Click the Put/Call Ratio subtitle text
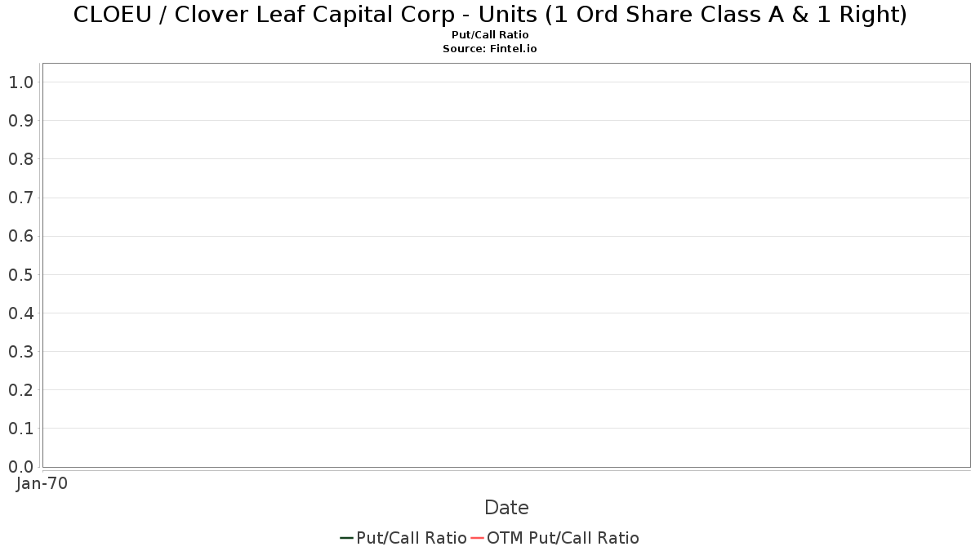Viewport: 980px width, 551px height. (x=490, y=35)
